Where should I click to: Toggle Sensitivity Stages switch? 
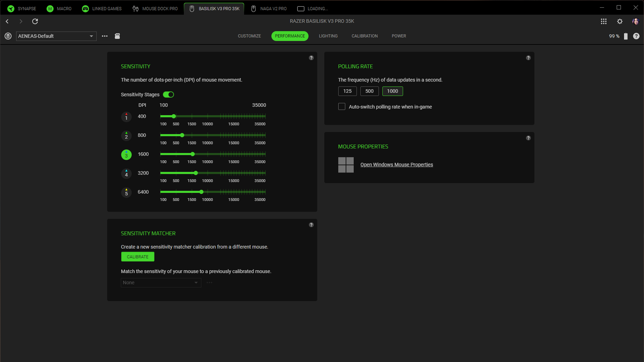point(168,95)
